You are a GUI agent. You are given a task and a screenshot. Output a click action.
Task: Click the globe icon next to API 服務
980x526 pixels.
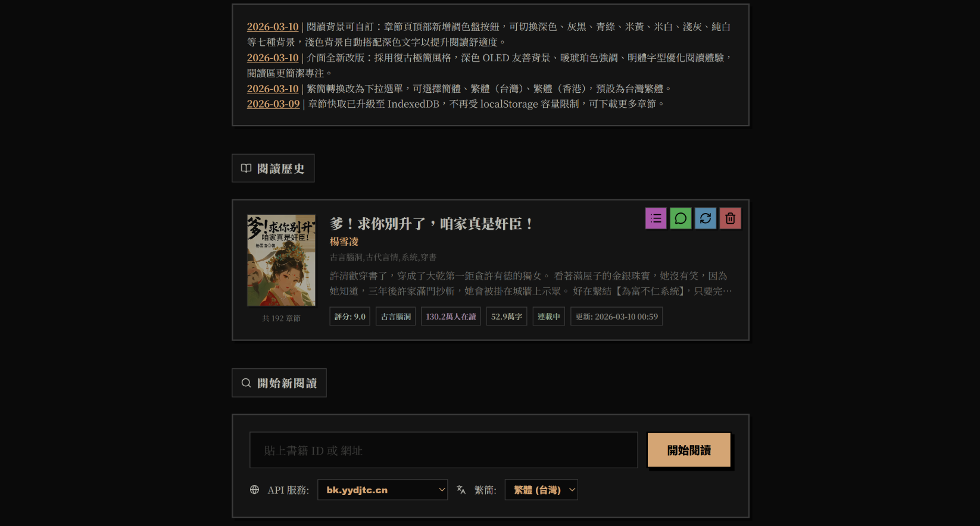pos(254,490)
